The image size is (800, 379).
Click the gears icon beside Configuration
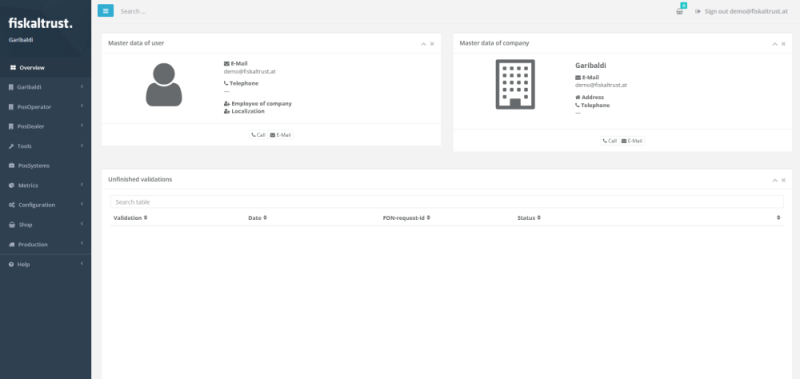click(x=12, y=205)
